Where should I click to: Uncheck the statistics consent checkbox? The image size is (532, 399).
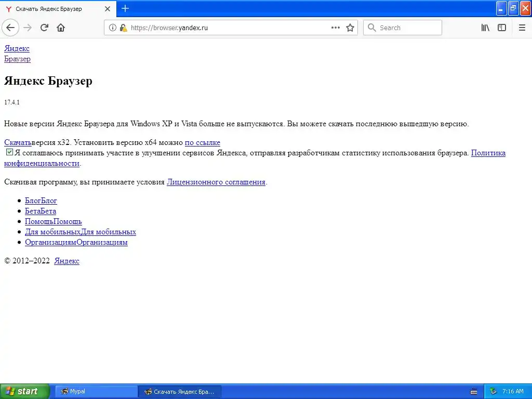tap(9, 152)
